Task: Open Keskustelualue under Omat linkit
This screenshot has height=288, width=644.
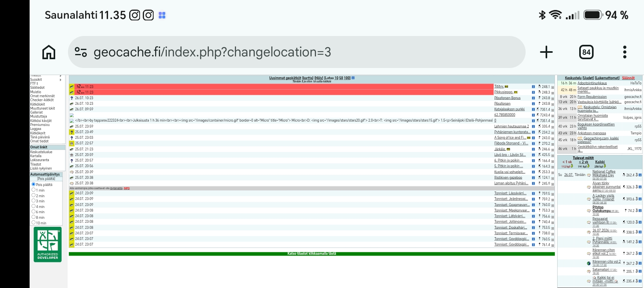Action: pos(41,152)
